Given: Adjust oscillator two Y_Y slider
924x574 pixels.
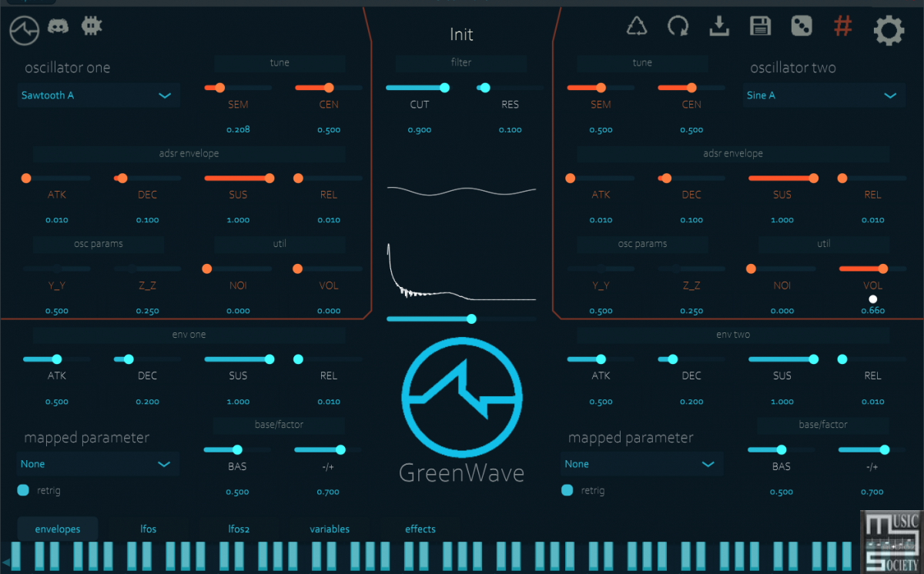Looking at the screenshot, I should coord(601,269).
